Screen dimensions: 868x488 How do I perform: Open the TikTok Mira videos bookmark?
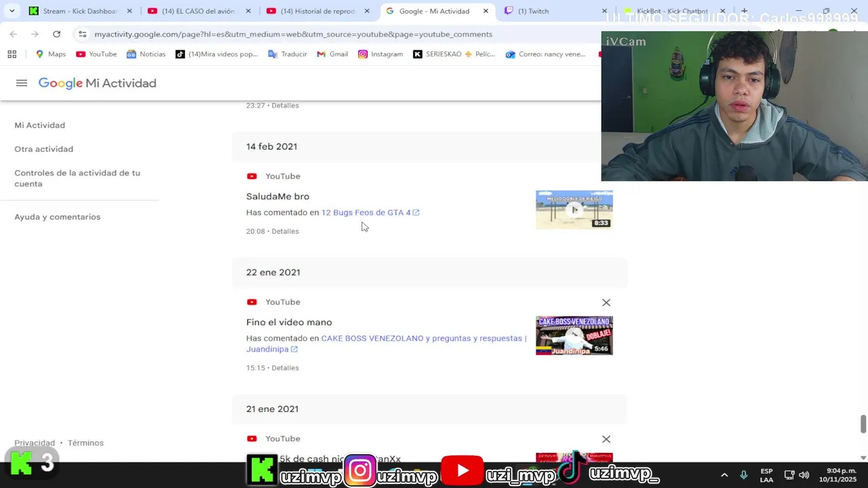216,54
